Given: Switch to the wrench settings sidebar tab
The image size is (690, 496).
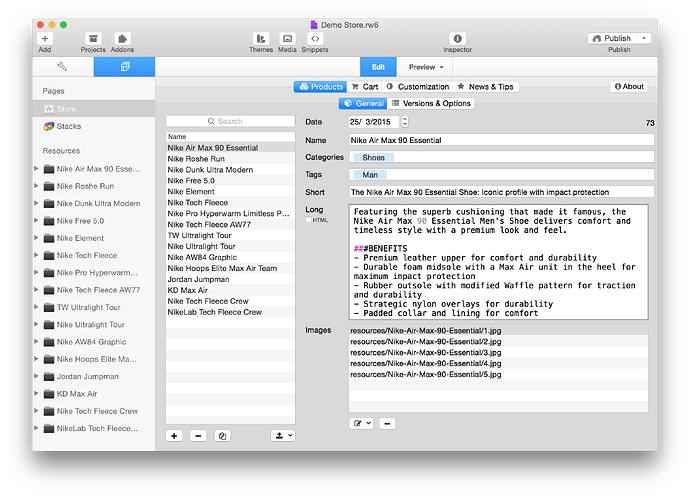Looking at the screenshot, I should click(x=62, y=67).
